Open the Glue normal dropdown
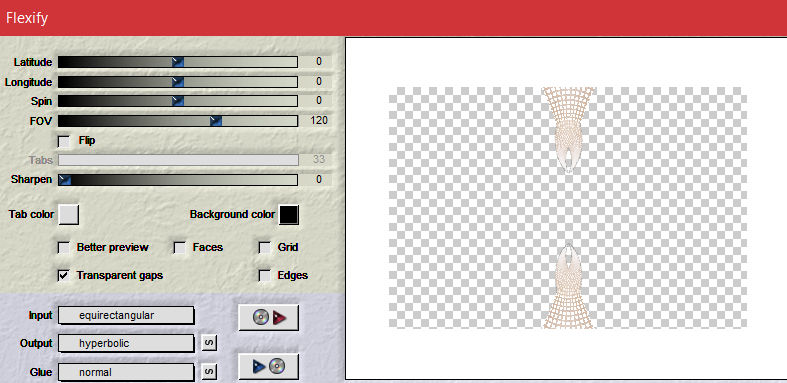This screenshot has width=787, height=383. pyautogui.click(x=126, y=372)
